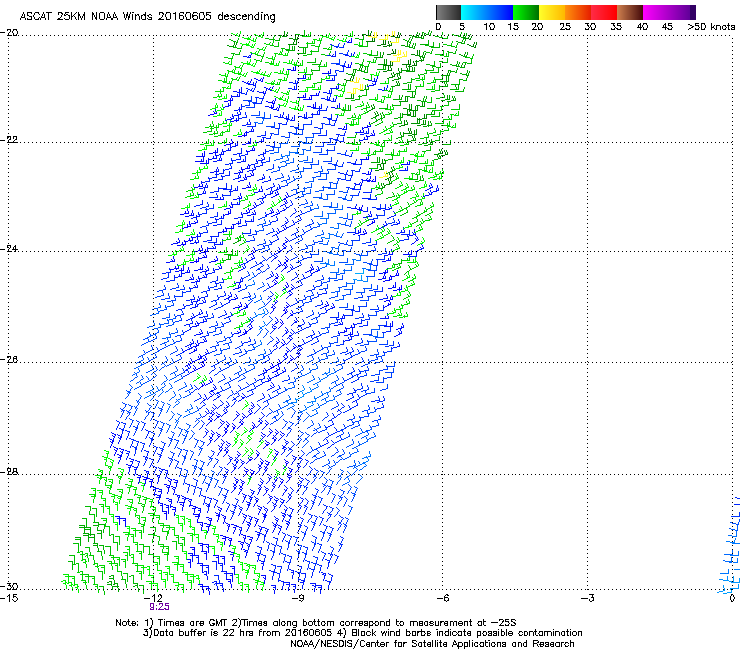
Task: Select the -28 latitude axis label
Action: click(x=9, y=472)
